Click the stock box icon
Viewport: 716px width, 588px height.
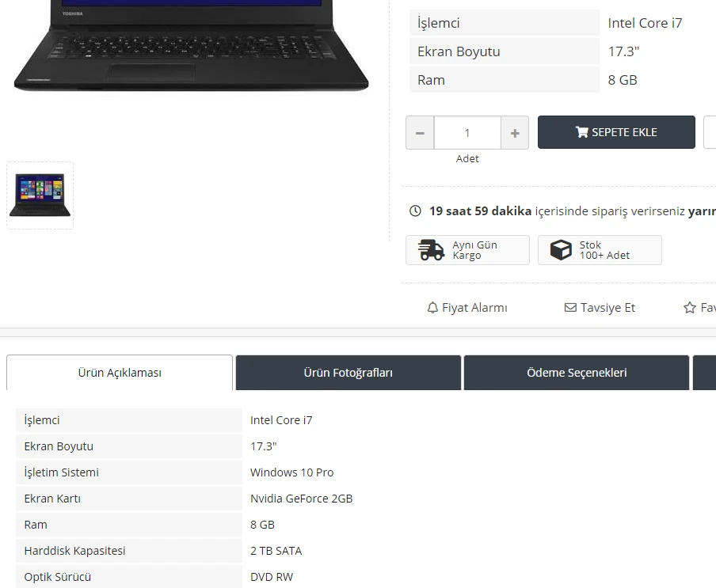pyautogui.click(x=561, y=250)
